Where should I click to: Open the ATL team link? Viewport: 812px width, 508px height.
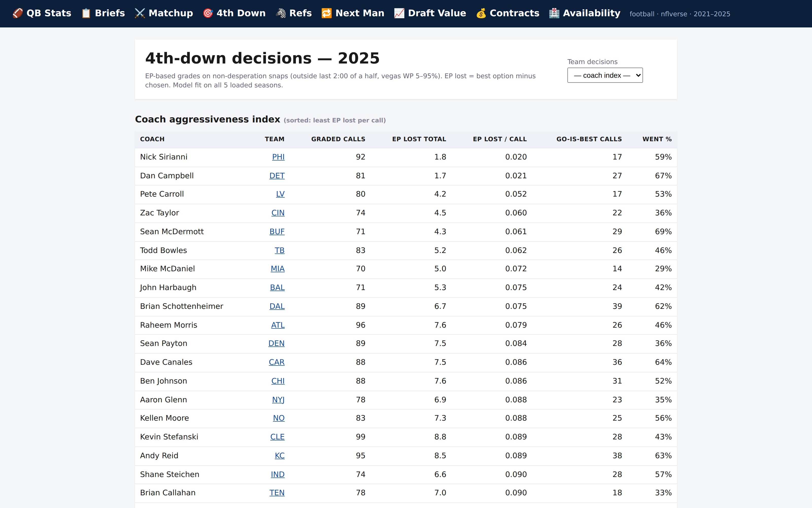(x=278, y=325)
